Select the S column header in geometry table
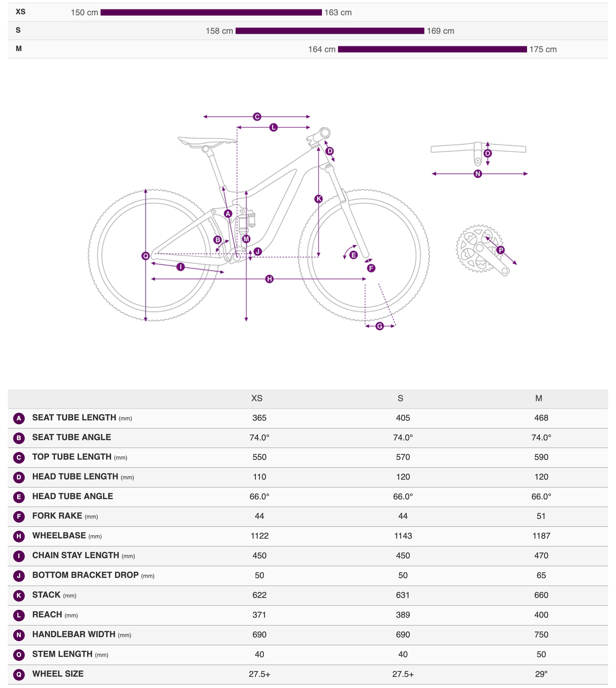Viewport: 616px width, 688px height. pyautogui.click(x=400, y=398)
